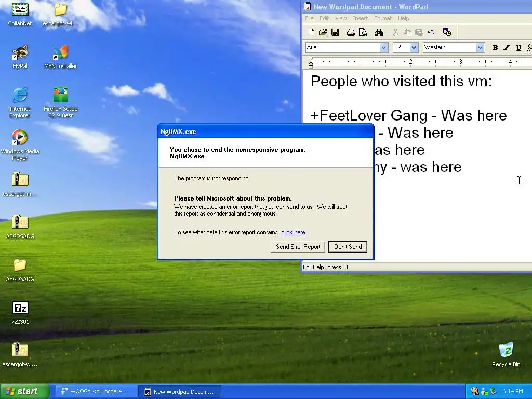Viewport: 532px width, 399px height.
Task: Click the indent marker on WordPad ruler
Action: click(x=311, y=63)
